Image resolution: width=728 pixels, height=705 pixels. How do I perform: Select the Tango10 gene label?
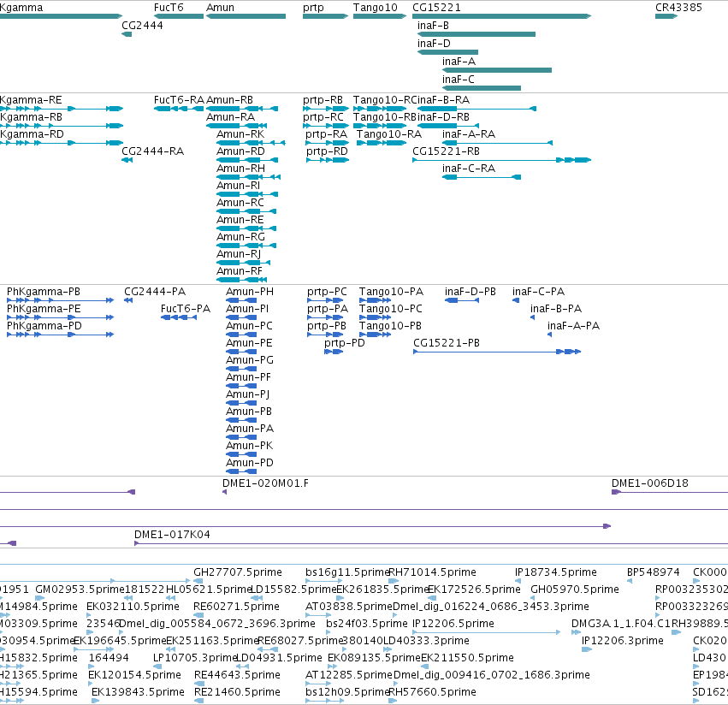376,8
